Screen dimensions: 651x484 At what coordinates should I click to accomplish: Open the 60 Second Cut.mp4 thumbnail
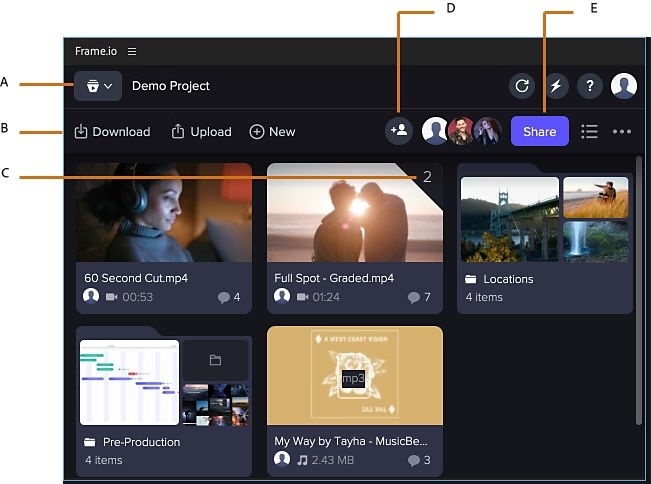pos(164,212)
